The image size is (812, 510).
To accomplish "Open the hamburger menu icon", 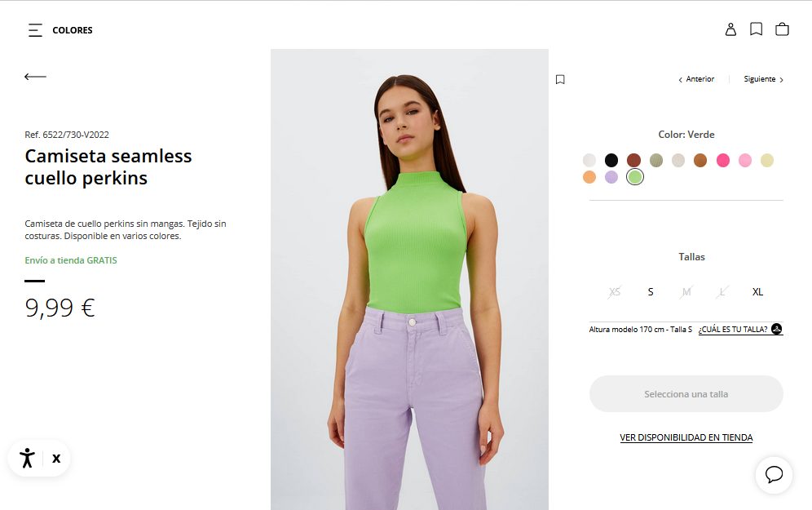I will 35,30.
